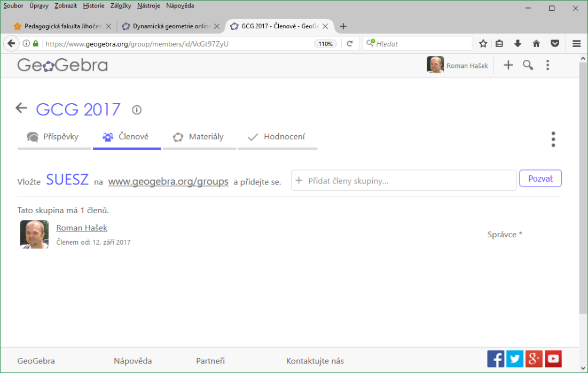Click the GeoGebra footer link

36,361
